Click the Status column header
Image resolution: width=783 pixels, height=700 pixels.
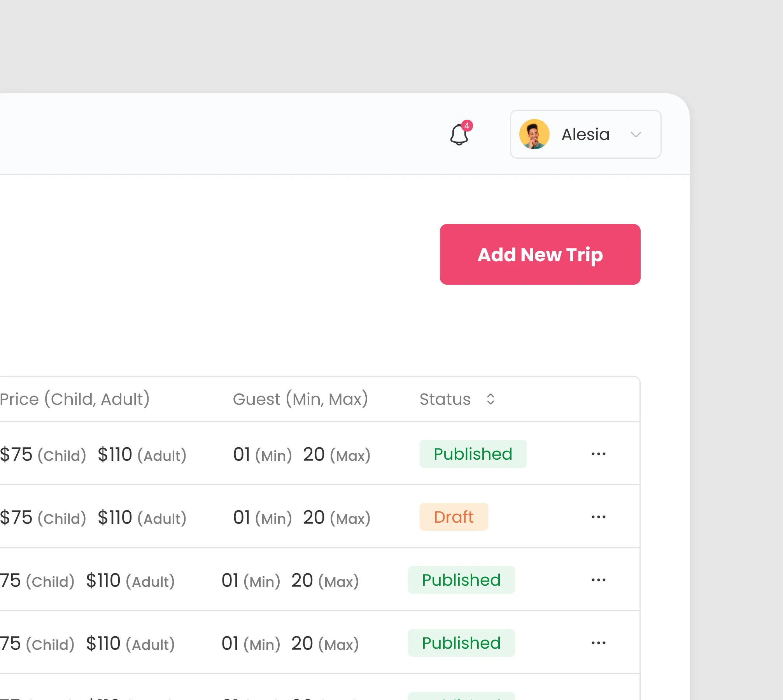pyautogui.click(x=445, y=399)
